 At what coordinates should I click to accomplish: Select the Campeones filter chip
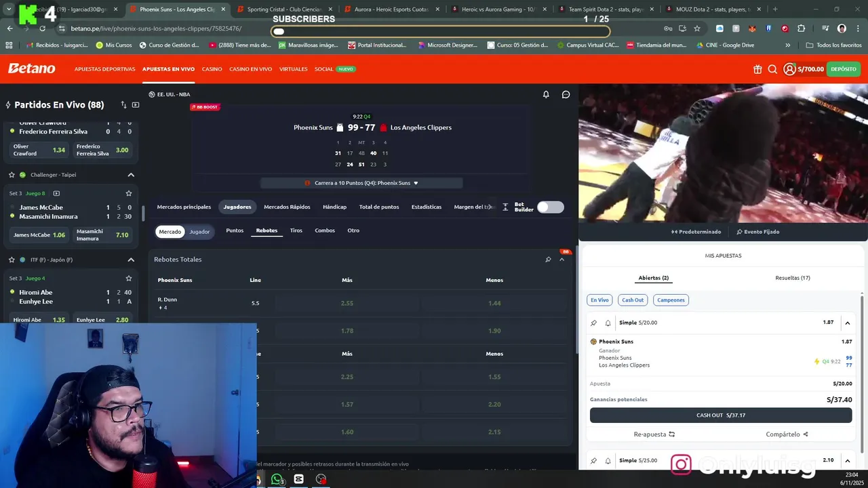tap(671, 300)
